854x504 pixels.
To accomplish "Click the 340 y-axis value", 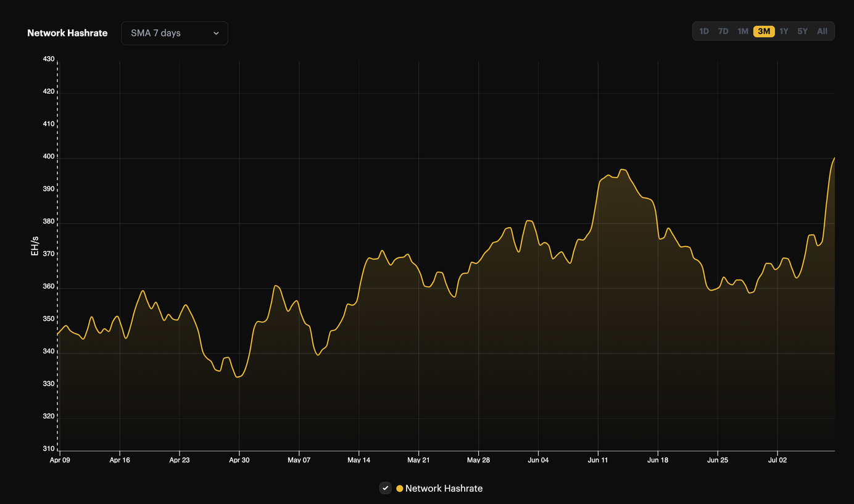I will point(48,352).
